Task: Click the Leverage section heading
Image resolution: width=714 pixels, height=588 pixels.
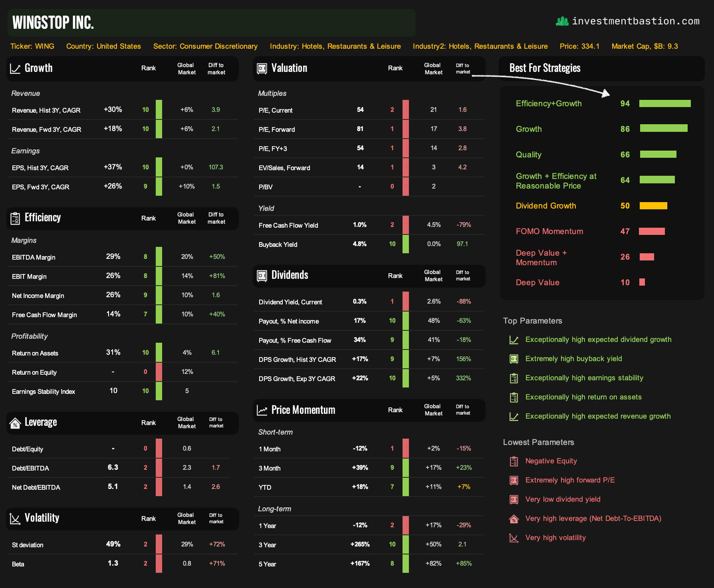Action: [41, 422]
